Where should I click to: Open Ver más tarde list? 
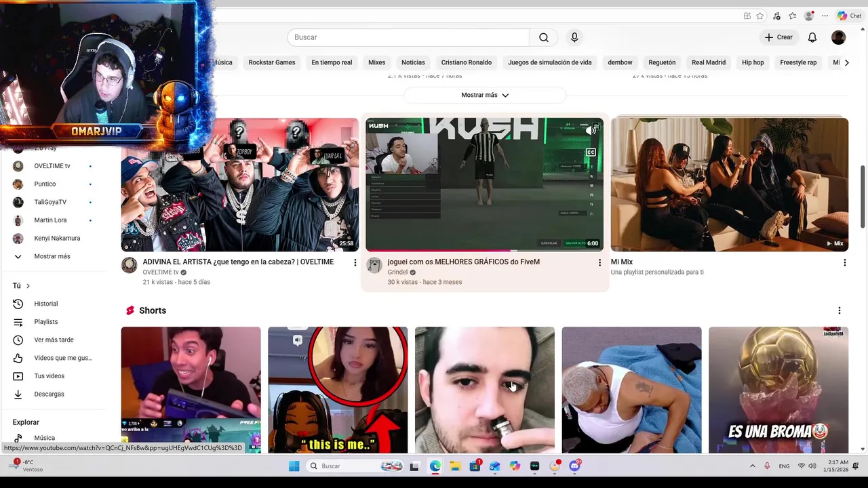(x=54, y=340)
